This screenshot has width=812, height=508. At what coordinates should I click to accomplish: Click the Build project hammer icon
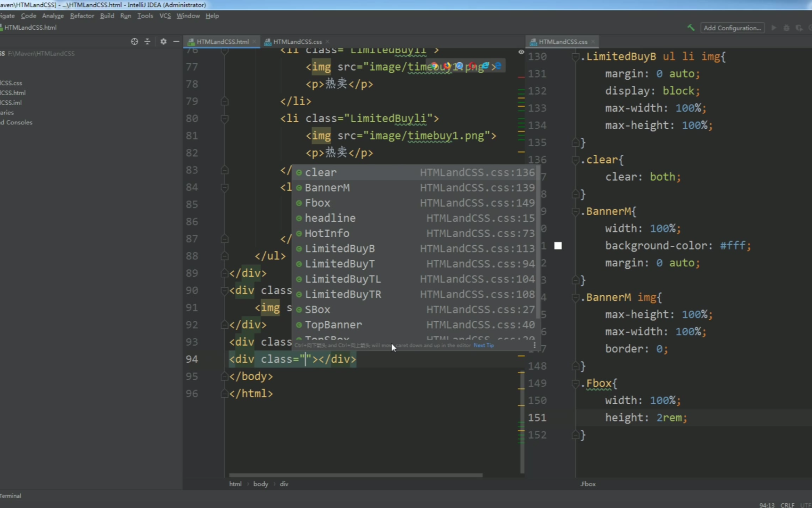pyautogui.click(x=691, y=28)
